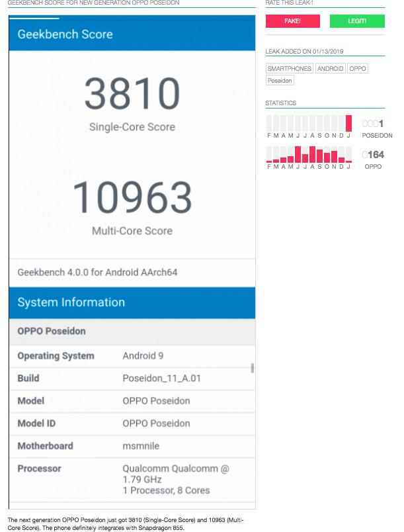The height and width of the screenshot is (532, 404).
Task: Open the SMARTPHONES tag
Action: (289, 68)
